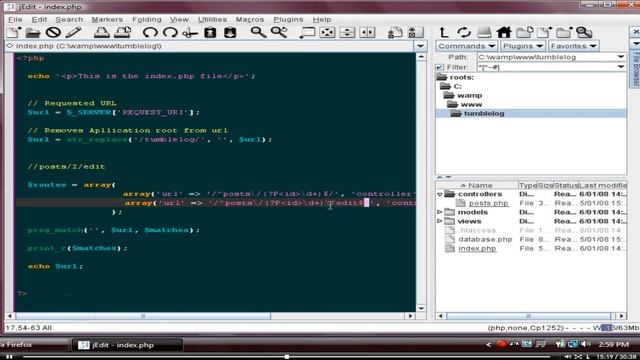Open the Search menu
The width and height of the screenshot is (640, 360).
pos(69,19)
